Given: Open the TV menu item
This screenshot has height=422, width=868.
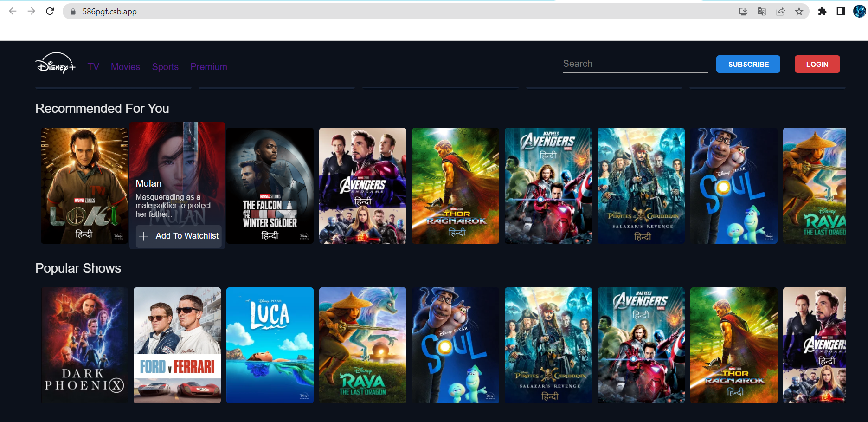Looking at the screenshot, I should click(x=93, y=67).
